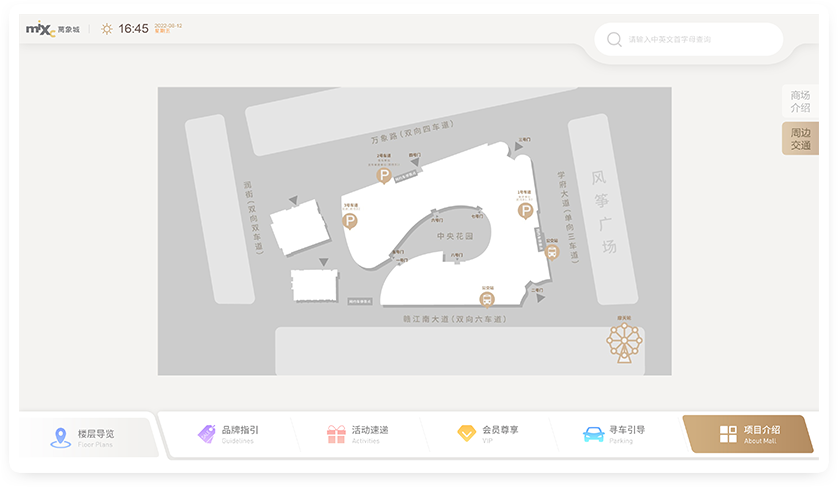
Task: Click the bus stop marker near 赣江南大道
Action: pyautogui.click(x=486, y=298)
